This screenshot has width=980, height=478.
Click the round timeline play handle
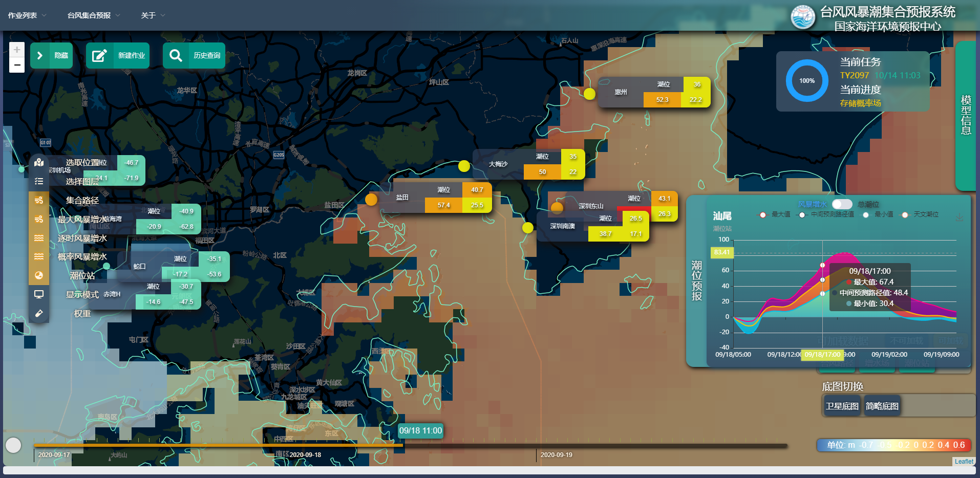click(x=13, y=445)
